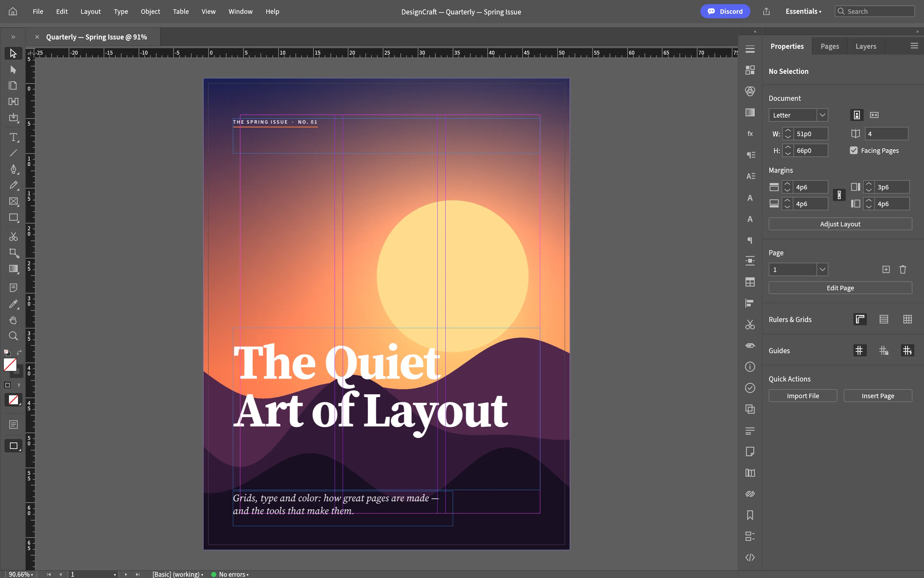Screen dimensions: 924x578
Task: Open the [Basic] (working) profile dropdown
Action: 178,574
